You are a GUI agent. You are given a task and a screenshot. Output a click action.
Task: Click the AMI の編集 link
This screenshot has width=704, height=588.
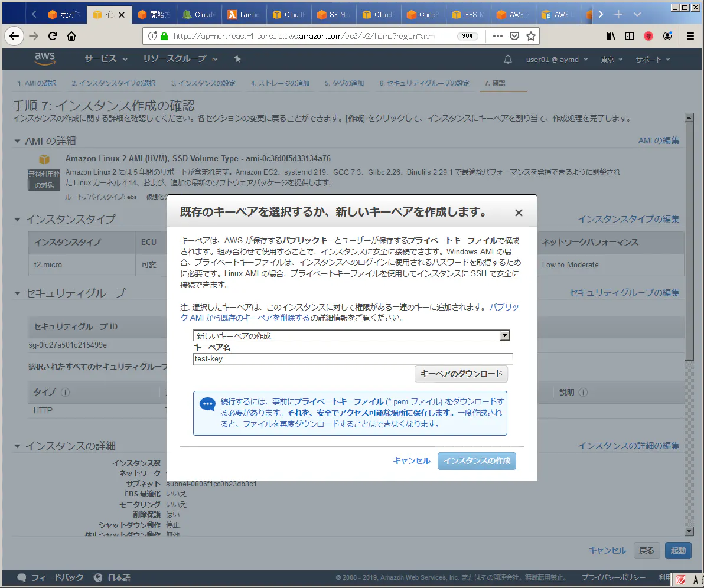(x=659, y=141)
